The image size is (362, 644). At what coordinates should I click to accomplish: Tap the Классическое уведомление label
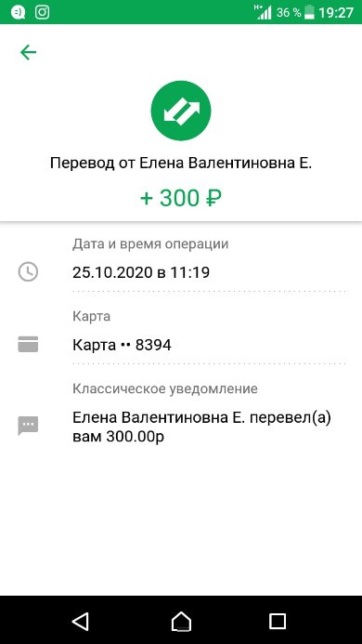pyautogui.click(x=165, y=388)
